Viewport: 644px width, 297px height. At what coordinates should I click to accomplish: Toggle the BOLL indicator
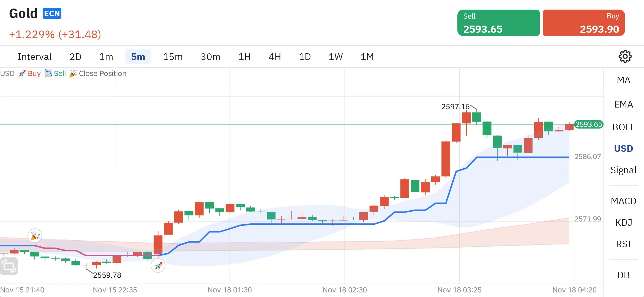[x=623, y=127]
